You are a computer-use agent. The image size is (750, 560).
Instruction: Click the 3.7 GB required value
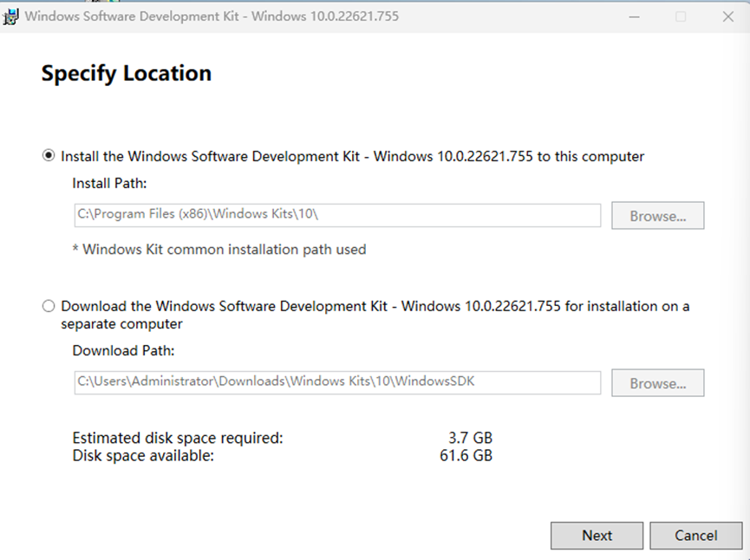[470, 438]
